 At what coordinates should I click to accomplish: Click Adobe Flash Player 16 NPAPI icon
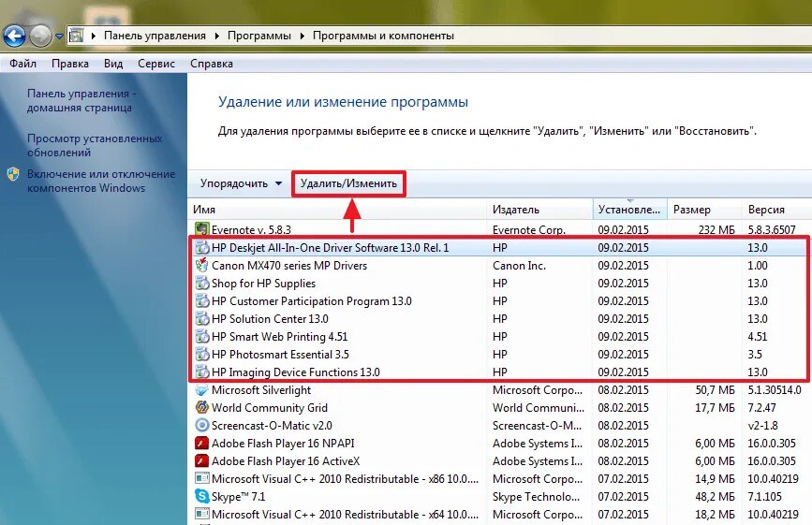pyautogui.click(x=202, y=444)
